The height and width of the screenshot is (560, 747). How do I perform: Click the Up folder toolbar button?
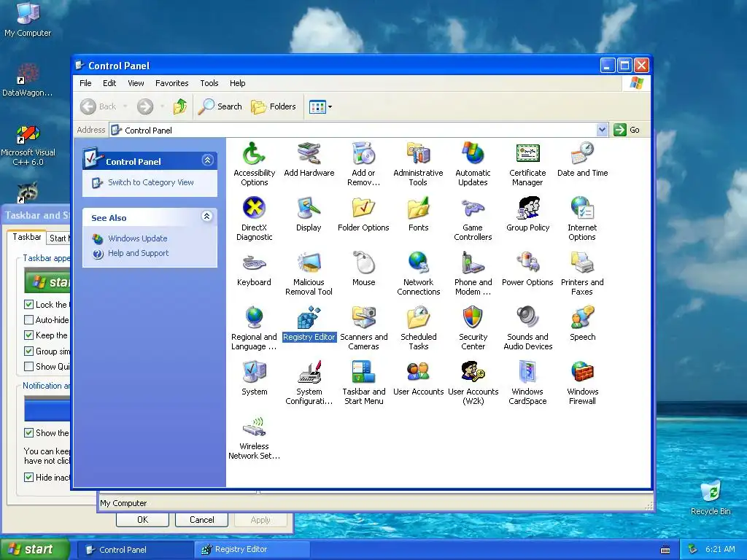coord(180,106)
